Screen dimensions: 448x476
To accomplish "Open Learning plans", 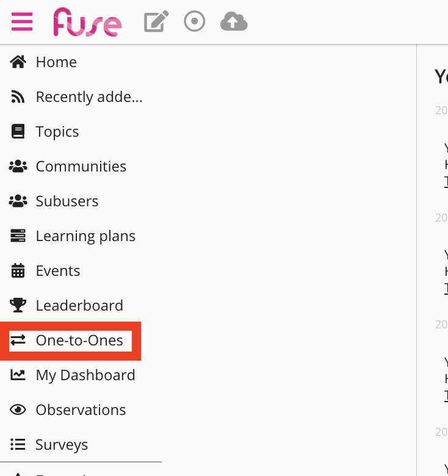I will [x=85, y=236].
